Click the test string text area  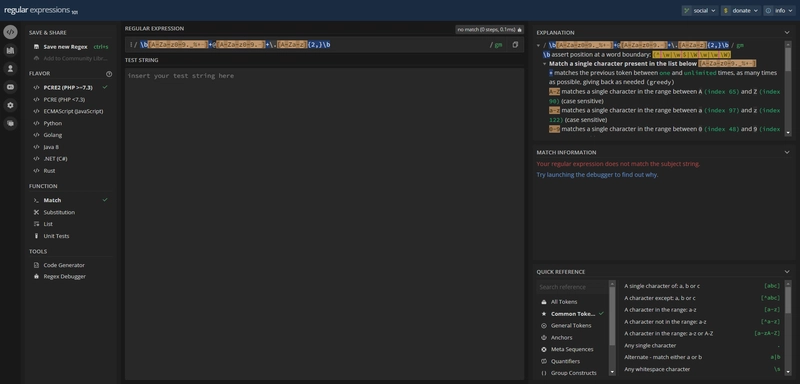[x=324, y=224]
